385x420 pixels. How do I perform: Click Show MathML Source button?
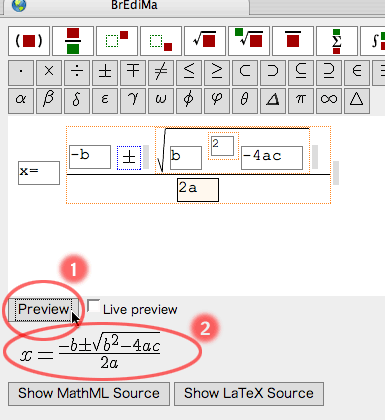pos(89,394)
